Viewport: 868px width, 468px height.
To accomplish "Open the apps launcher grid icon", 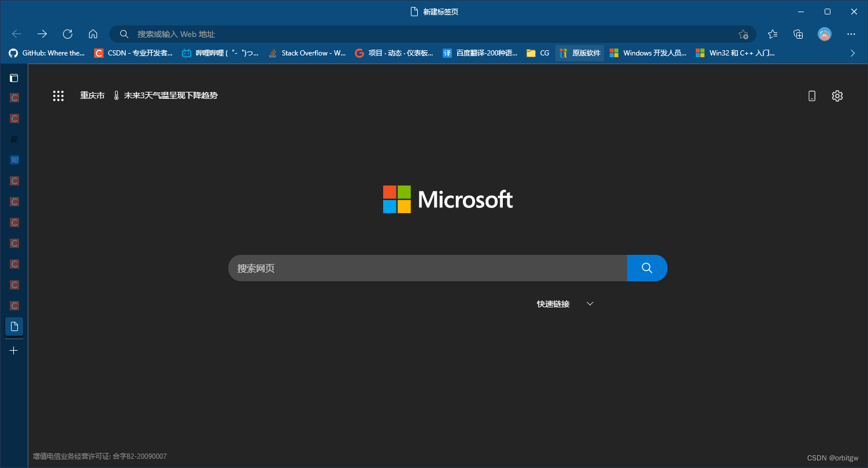I will tap(58, 95).
